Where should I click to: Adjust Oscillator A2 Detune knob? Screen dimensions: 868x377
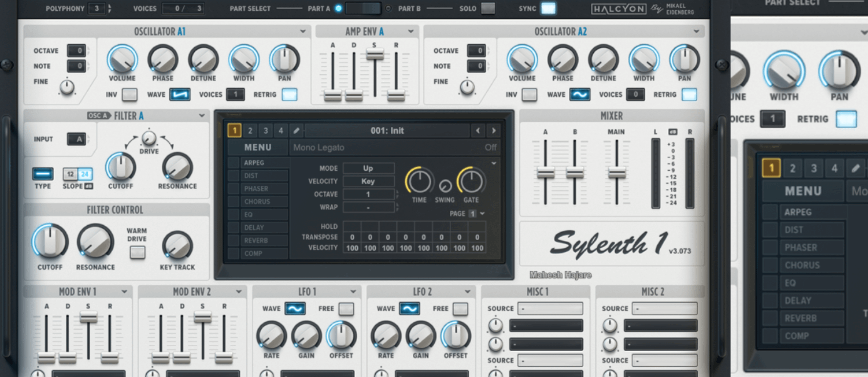click(604, 59)
